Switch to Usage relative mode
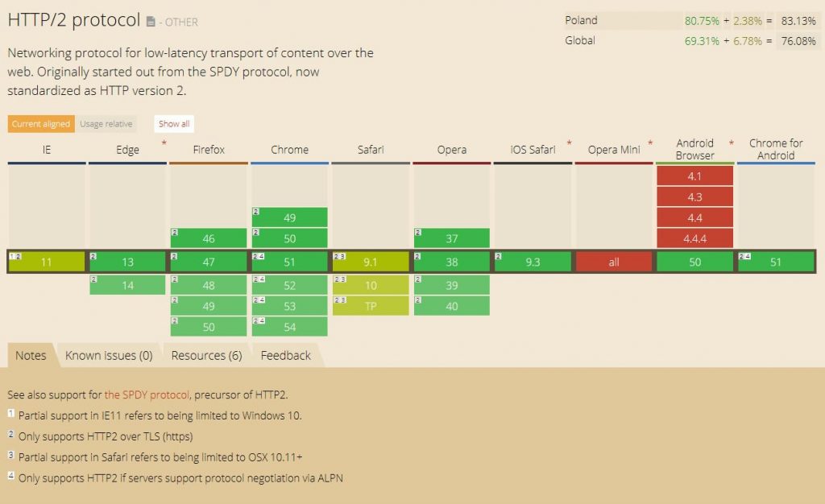Image resolution: width=825 pixels, height=504 pixels. [106, 123]
